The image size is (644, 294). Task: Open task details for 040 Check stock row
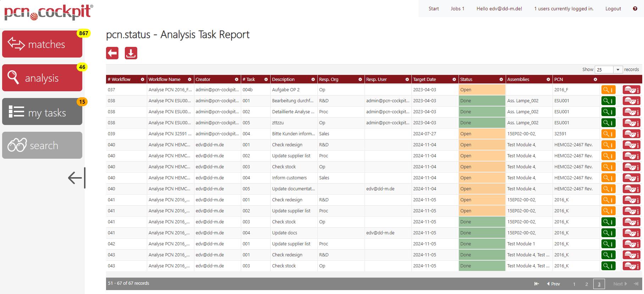point(608,167)
